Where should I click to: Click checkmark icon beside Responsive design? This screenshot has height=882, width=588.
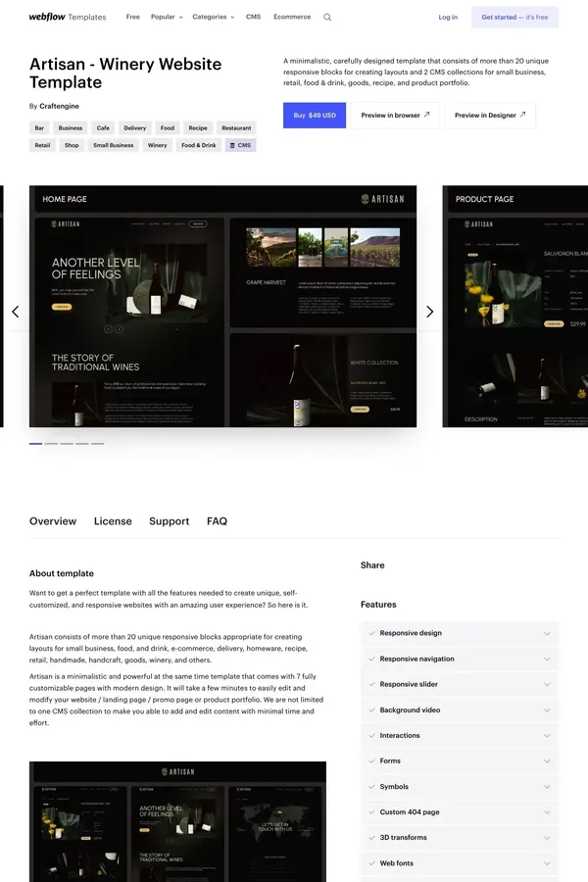click(371, 633)
